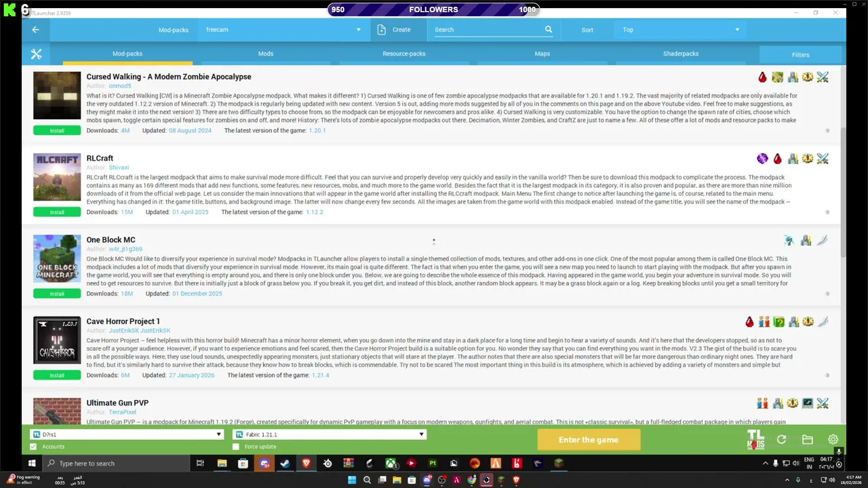Click the green question block icon on Cave Horror
868x488 pixels.
point(779,322)
